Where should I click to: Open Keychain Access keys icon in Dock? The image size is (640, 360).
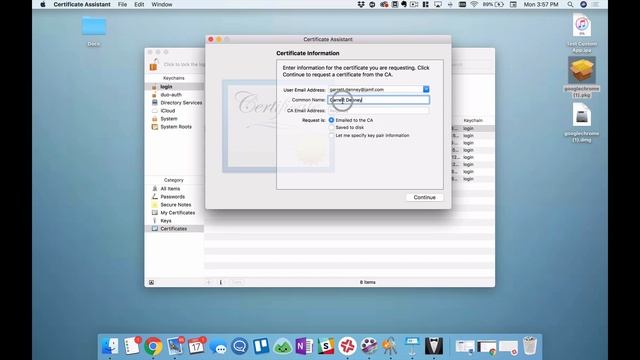(x=390, y=346)
